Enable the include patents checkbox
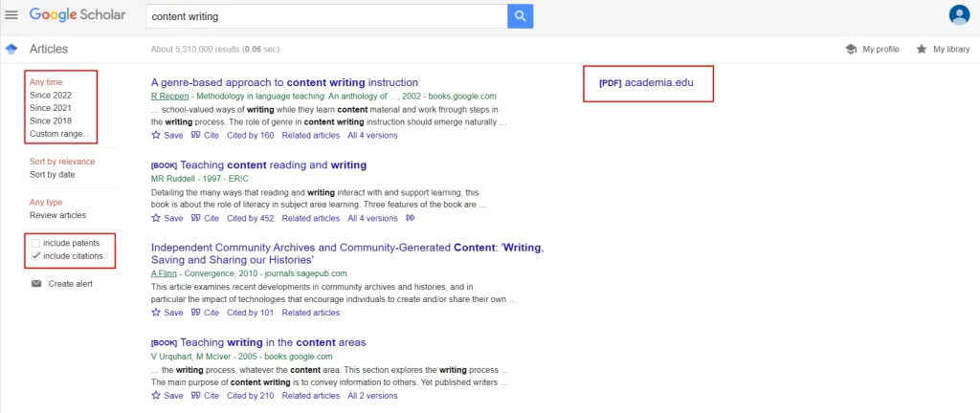 [x=35, y=244]
